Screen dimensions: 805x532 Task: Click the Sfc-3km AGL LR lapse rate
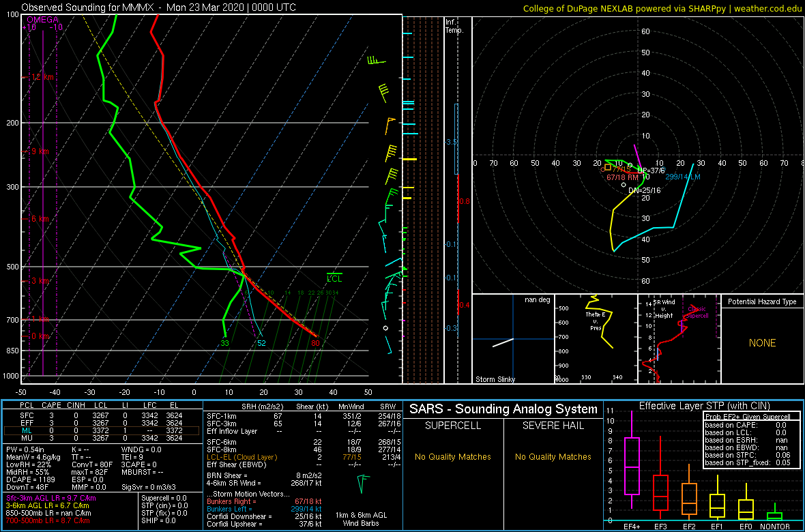click(51, 498)
